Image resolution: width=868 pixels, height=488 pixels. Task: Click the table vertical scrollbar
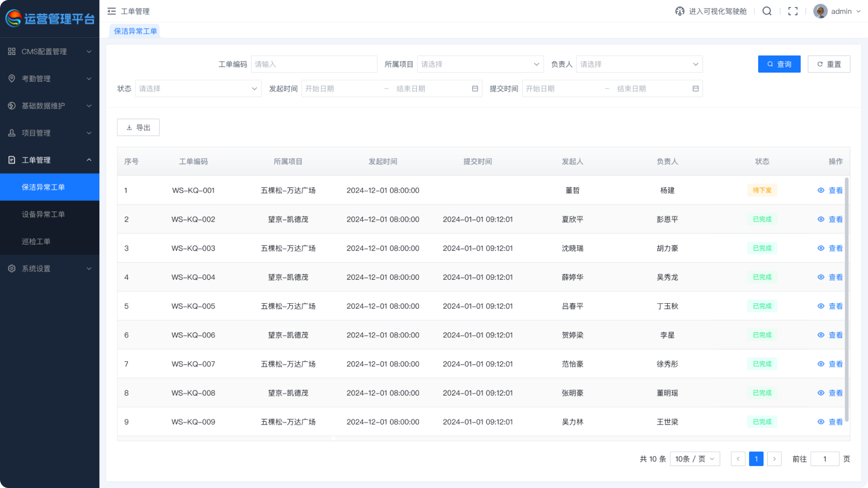(x=847, y=301)
